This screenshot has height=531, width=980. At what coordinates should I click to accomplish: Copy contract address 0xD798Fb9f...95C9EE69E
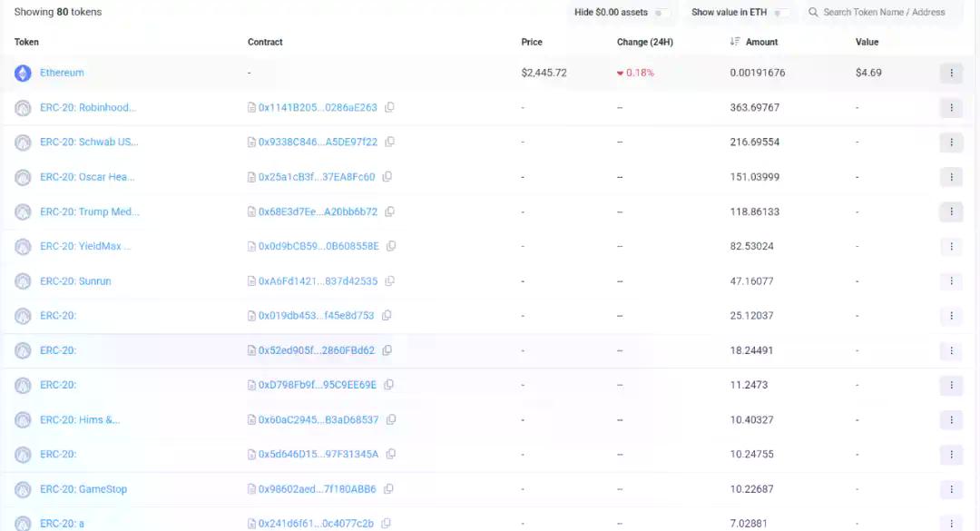point(388,385)
